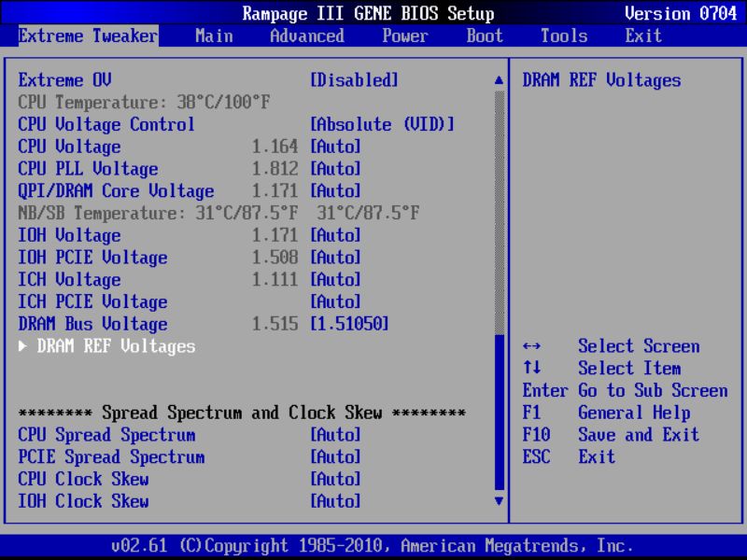
Task: Select the DRAM Bus Voltage label
Action: tap(92, 324)
